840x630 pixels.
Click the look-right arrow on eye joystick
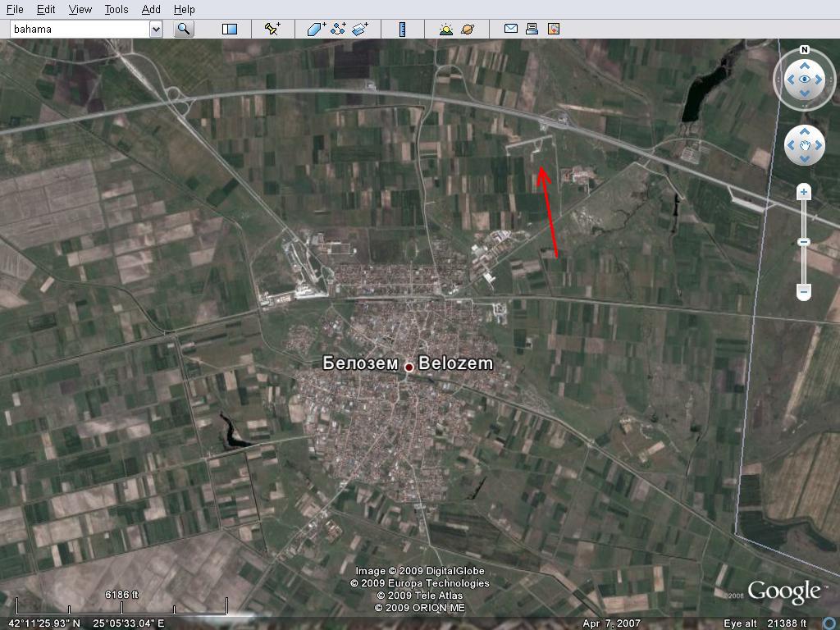819,80
